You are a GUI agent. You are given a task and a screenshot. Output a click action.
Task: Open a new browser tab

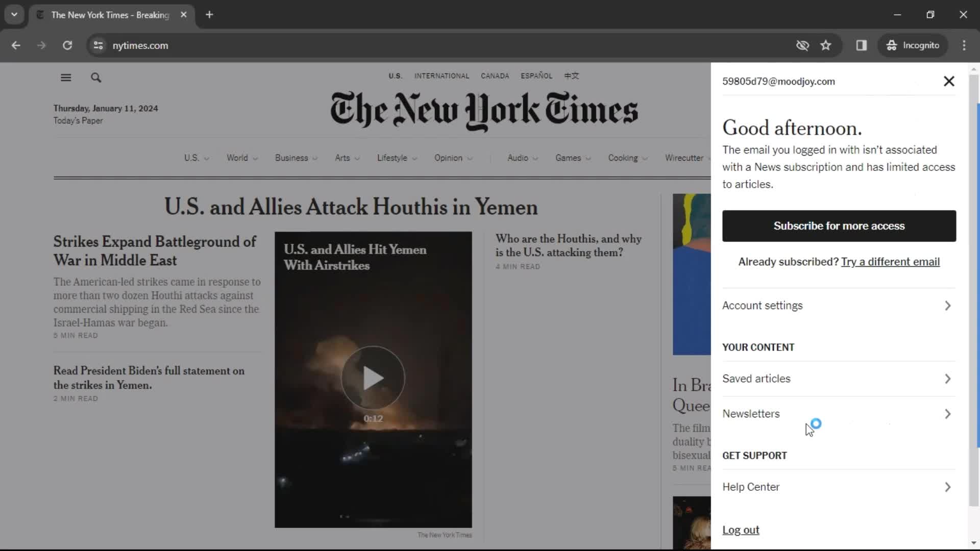click(x=209, y=15)
